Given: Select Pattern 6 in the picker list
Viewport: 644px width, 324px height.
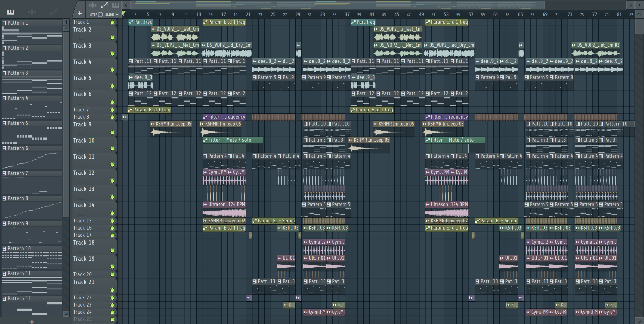Looking at the screenshot, I should tap(32, 148).
